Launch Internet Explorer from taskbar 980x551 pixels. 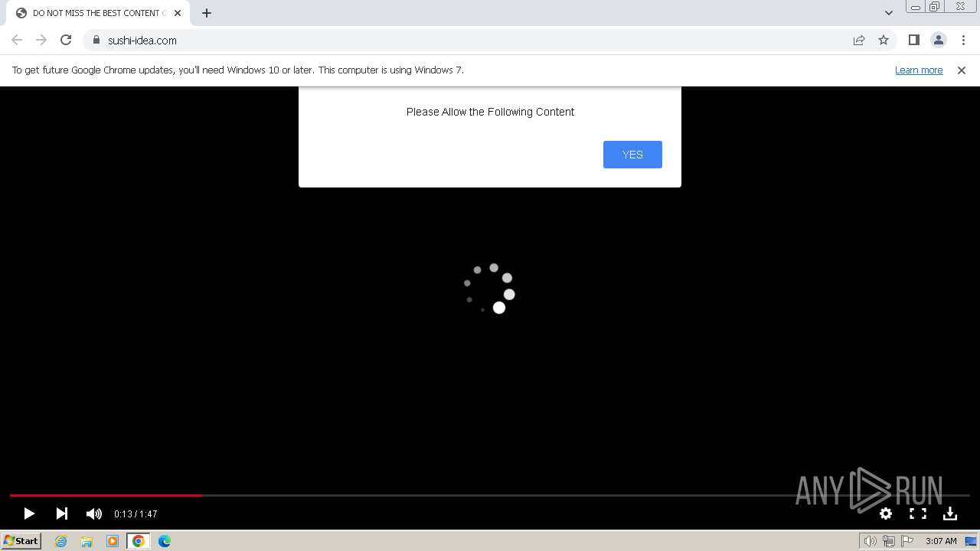point(61,541)
